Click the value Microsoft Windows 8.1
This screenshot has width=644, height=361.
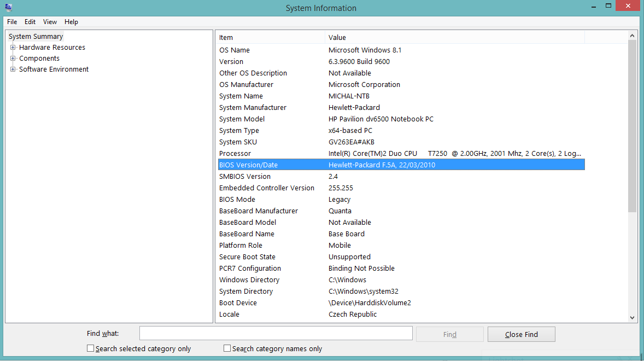(365, 50)
